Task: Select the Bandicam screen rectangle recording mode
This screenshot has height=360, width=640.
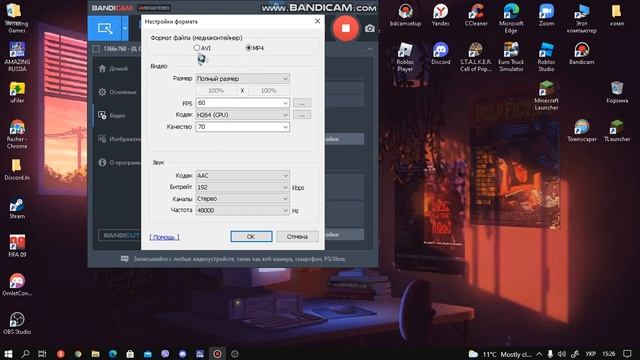Action: pyautogui.click(x=104, y=29)
